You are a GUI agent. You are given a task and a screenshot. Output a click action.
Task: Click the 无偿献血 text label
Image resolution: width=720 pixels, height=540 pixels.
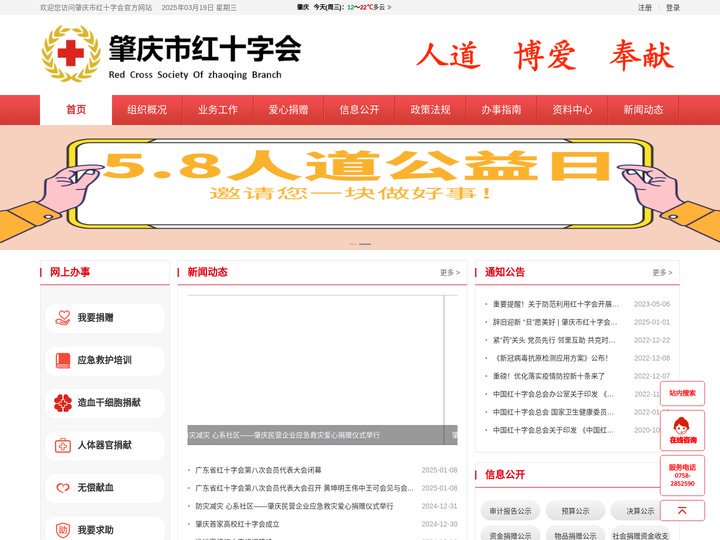(95, 488)
